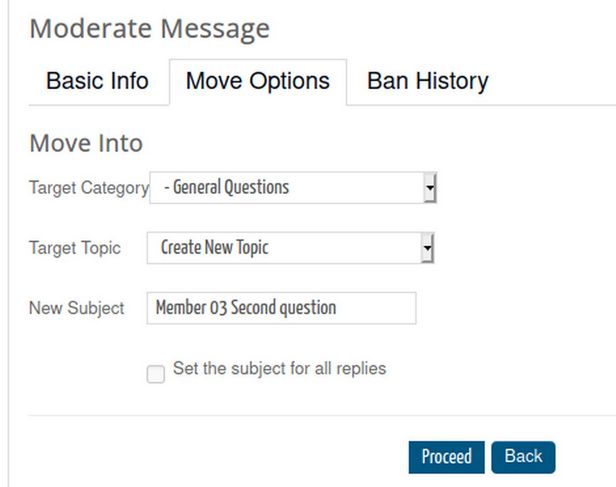Click the Moderate Message heading
Screen dimensions: 616x487
(149, 28)
